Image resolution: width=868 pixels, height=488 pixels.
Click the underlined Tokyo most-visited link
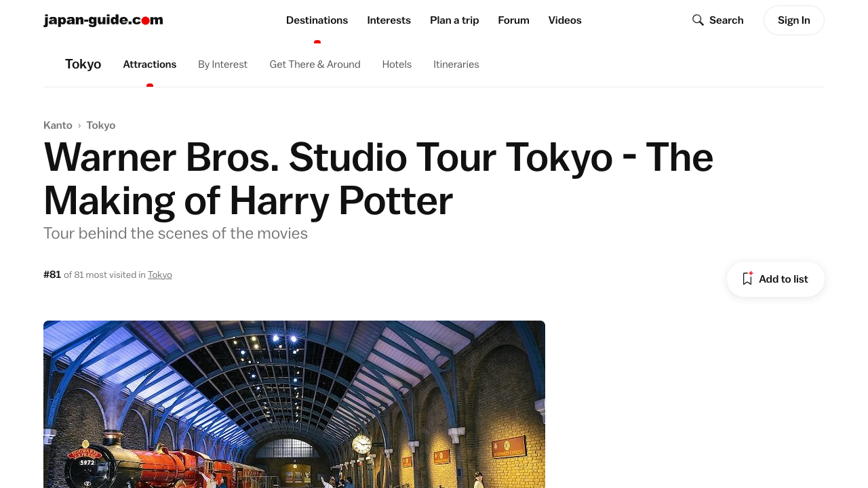pyautogui.click(x=160, y=274)
